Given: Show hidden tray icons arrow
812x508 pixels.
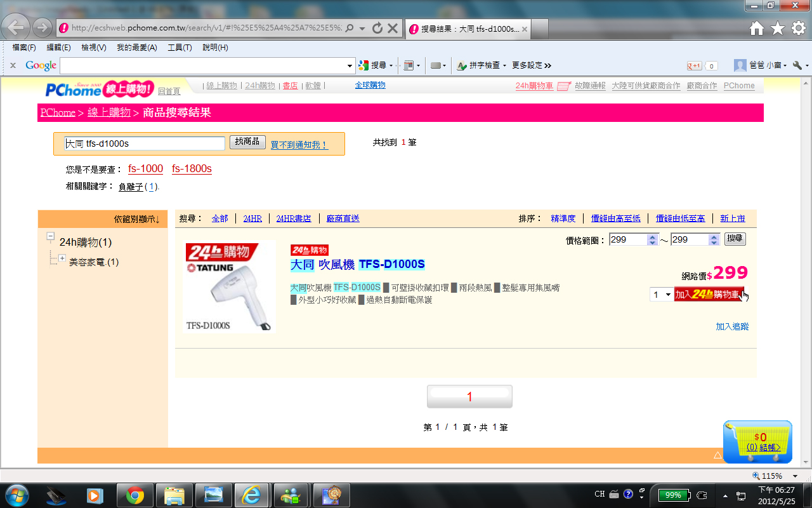Looking at the screenshot, I should (725, 495).
